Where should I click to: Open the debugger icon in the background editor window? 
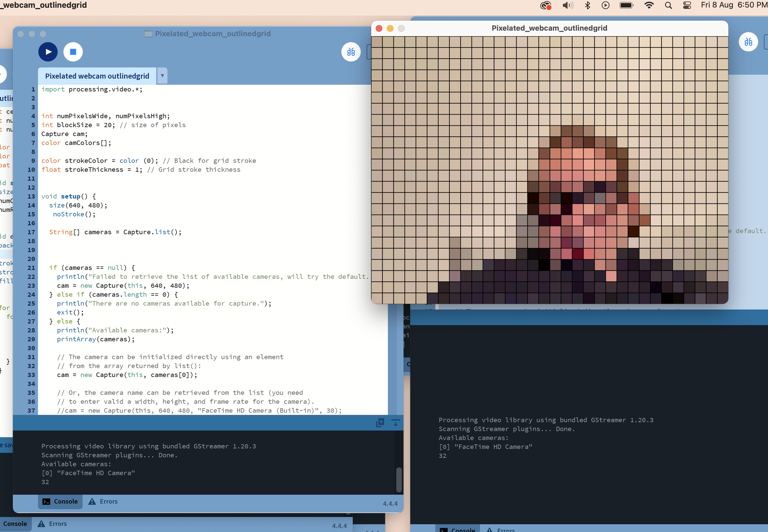749,42
